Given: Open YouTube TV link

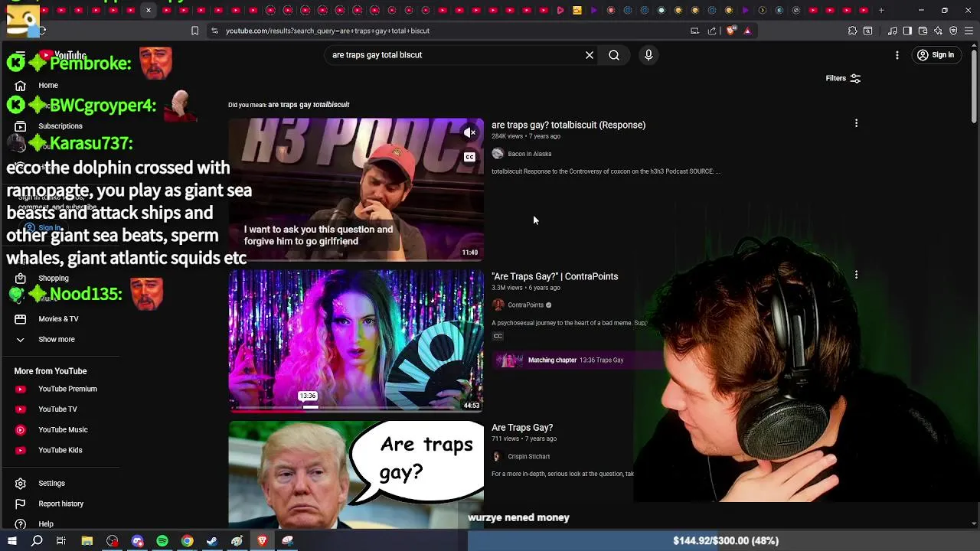Looking at the screenshot, I should pos(57,409).
